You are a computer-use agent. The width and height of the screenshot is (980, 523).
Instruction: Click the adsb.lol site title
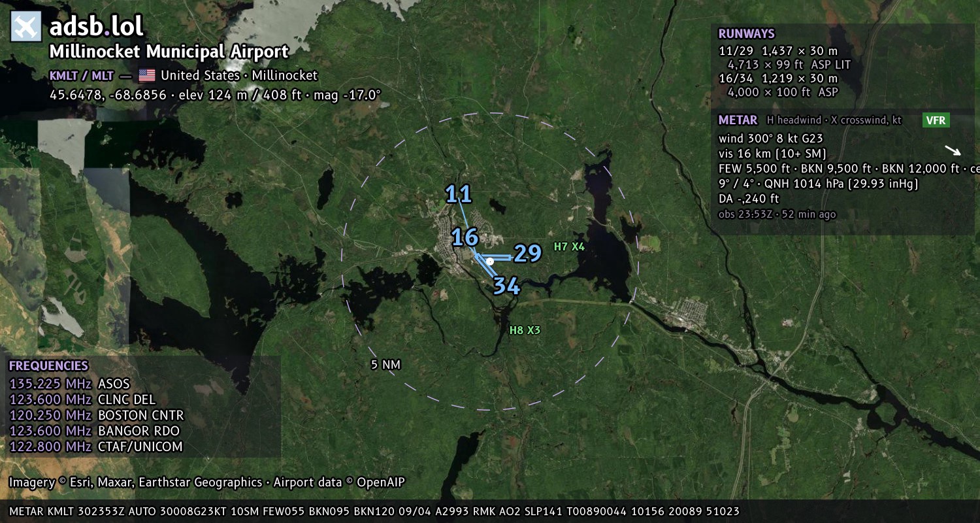97,27
